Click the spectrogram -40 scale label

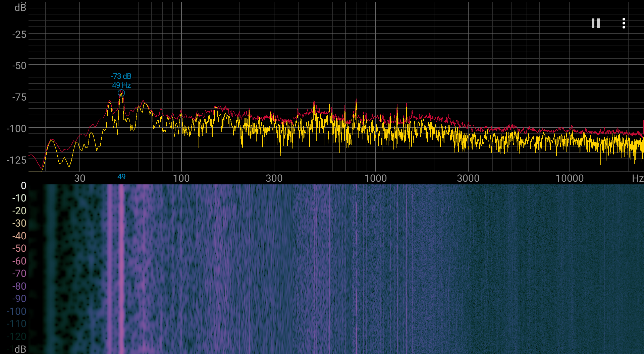tap(19, 236)
